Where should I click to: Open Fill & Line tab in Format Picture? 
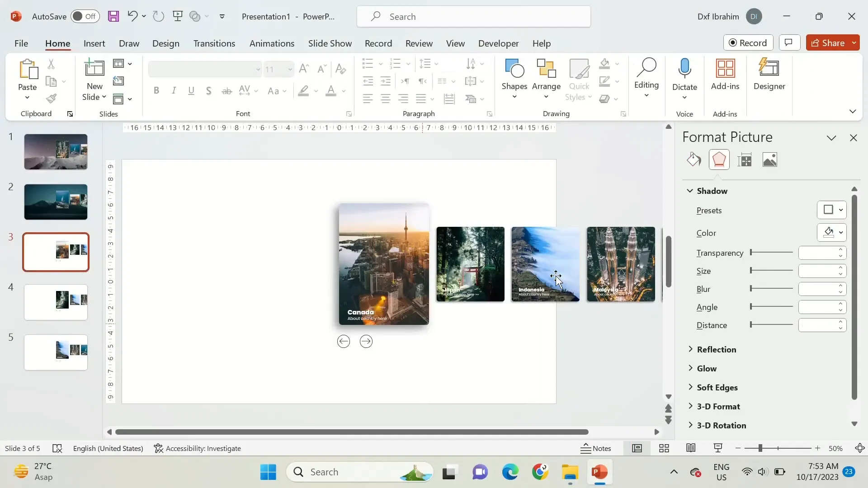tap(694, 160)
